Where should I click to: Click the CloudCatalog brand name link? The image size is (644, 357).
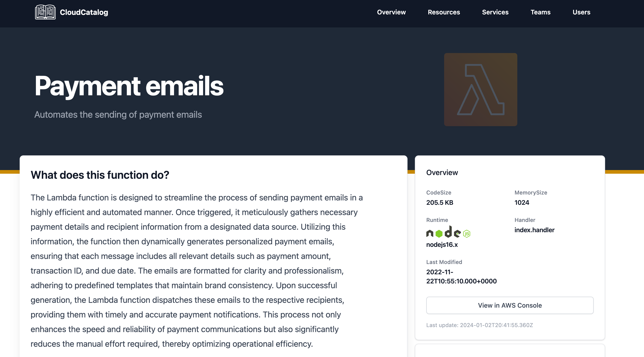click(84, 12)
